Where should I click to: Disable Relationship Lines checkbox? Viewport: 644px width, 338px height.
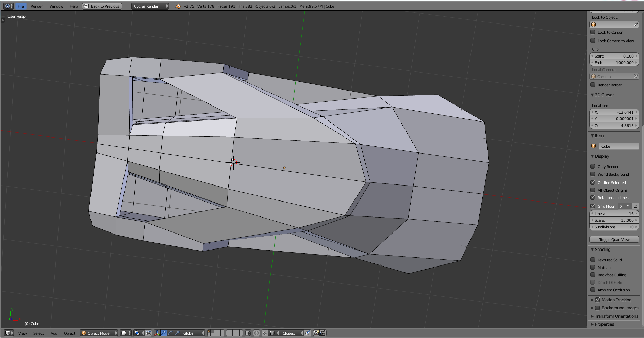[x=593, y=197]
